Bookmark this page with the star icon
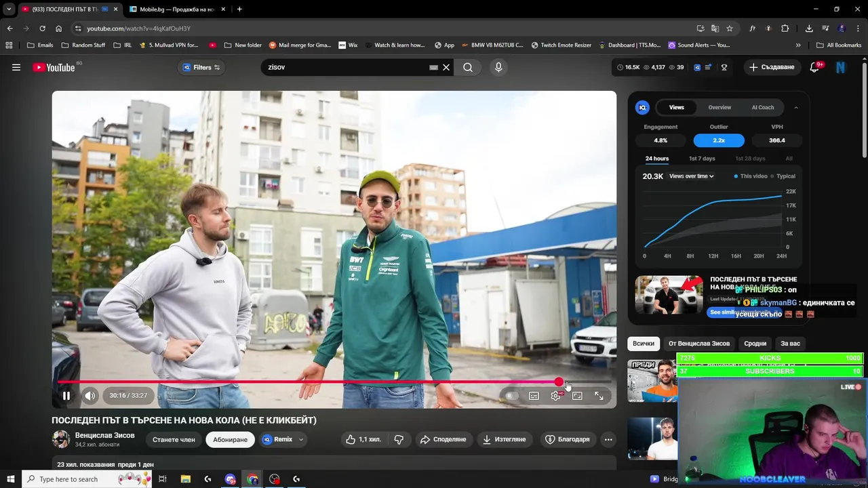868x488 pixels. [x=730, y=28]
